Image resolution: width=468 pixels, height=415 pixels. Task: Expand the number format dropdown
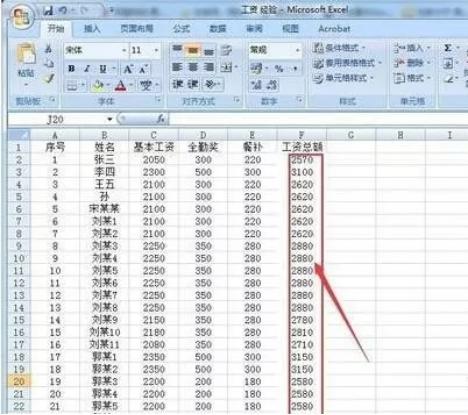297,50
